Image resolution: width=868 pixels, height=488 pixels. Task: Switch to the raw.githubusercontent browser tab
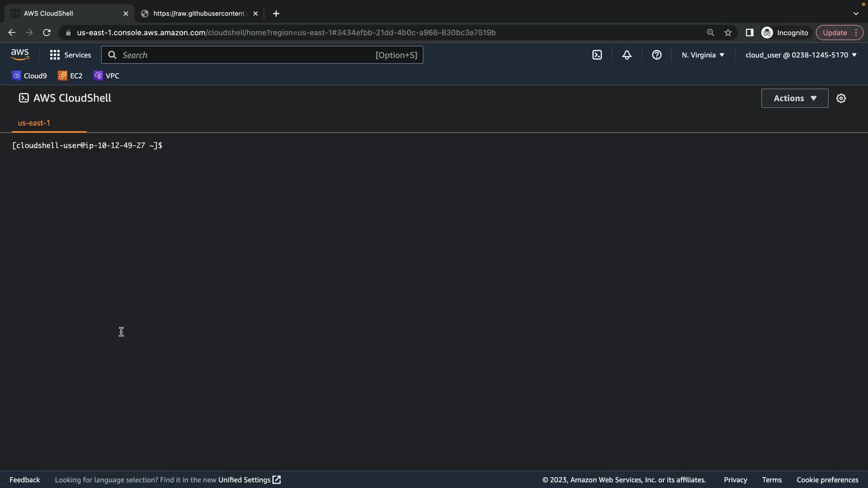pos(199,14)
